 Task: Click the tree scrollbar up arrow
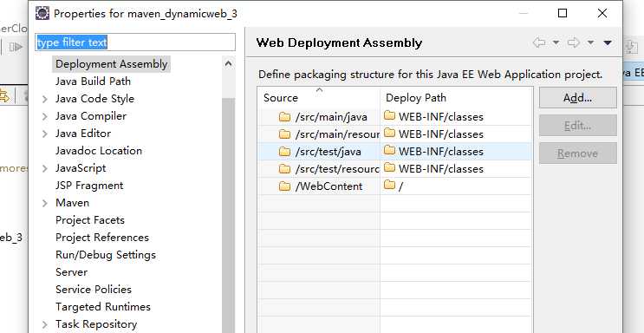tap(228, 63)
